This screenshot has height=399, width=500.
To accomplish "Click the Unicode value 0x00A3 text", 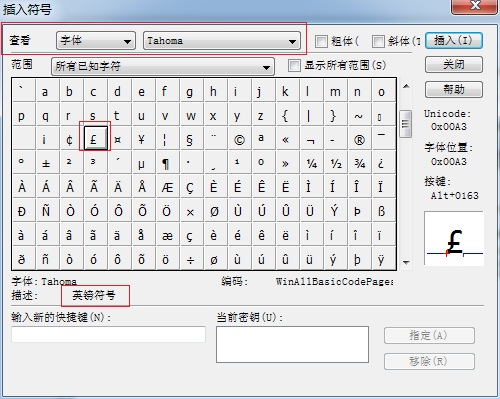I will 449,127.
